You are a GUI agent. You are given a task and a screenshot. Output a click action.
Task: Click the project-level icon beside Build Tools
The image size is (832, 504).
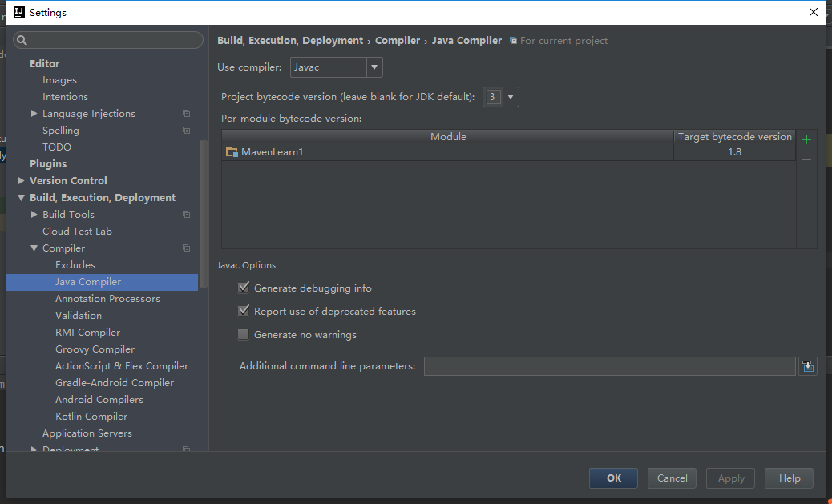[186, 214]
